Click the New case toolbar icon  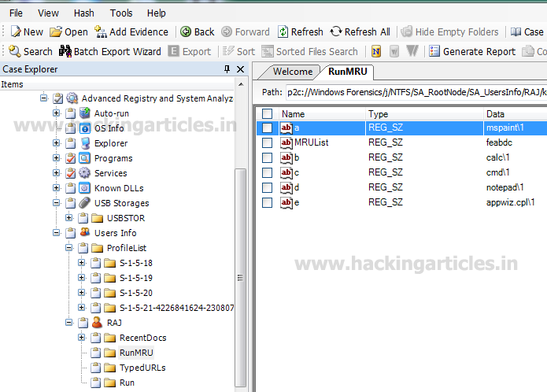(x=16, y=31)
